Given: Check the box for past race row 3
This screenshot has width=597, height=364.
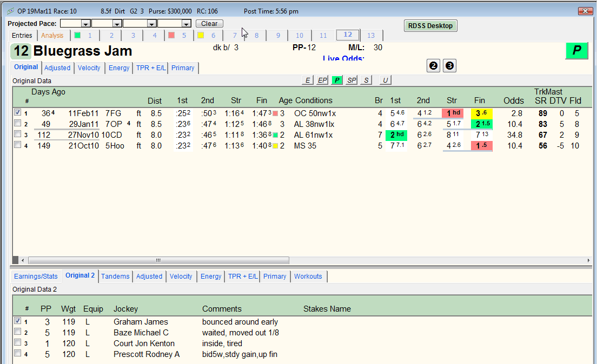Looking at the screenshot, I should 17,134.
